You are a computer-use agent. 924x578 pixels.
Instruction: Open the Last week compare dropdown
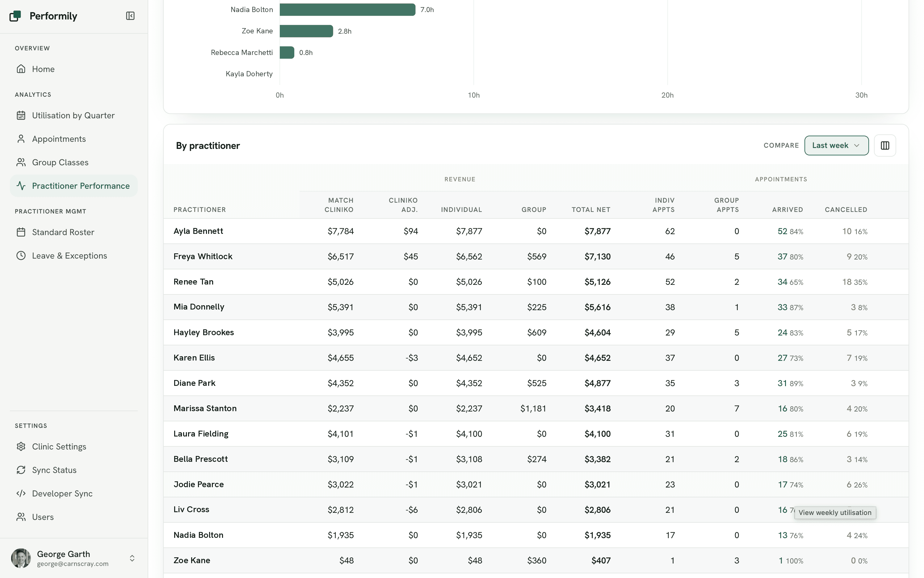[836, 145]
